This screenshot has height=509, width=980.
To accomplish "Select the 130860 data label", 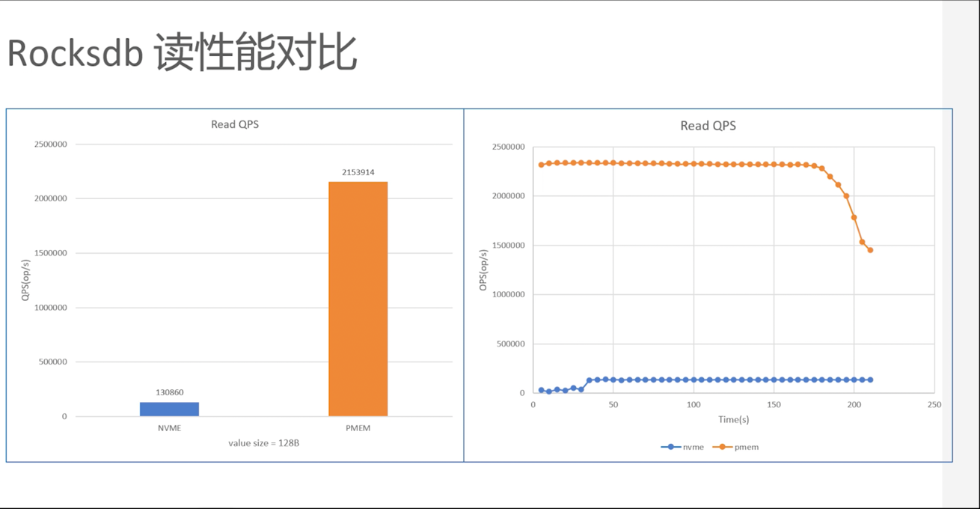I will (x=169, y=392).
